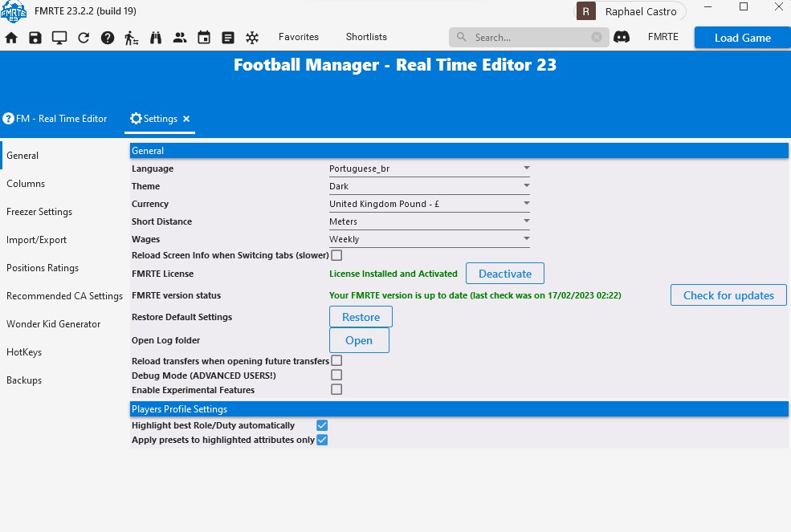
Task: Click the FMRTE link in toolbar
Action: pyautogui.click(x=663, y=37)
